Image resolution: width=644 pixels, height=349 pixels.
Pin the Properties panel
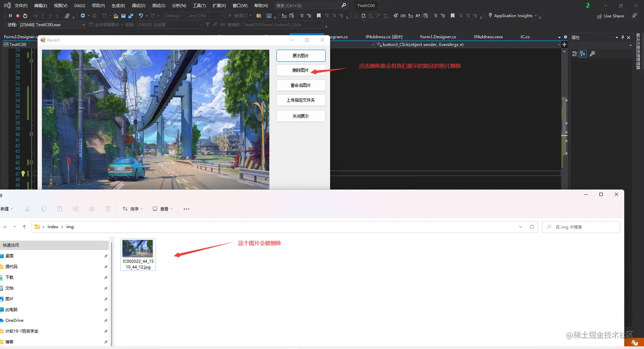tap(623, 37)
